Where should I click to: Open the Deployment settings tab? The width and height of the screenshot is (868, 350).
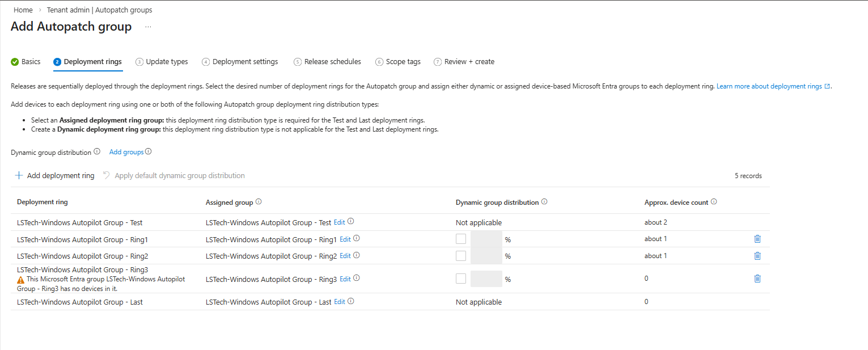pyautogui.click(x=240, y=62)
